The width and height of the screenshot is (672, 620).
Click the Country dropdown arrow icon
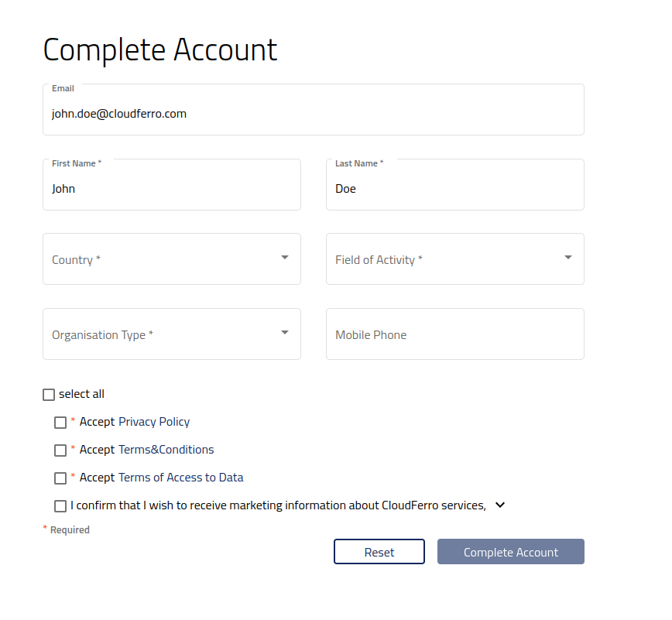coord(285,258)
